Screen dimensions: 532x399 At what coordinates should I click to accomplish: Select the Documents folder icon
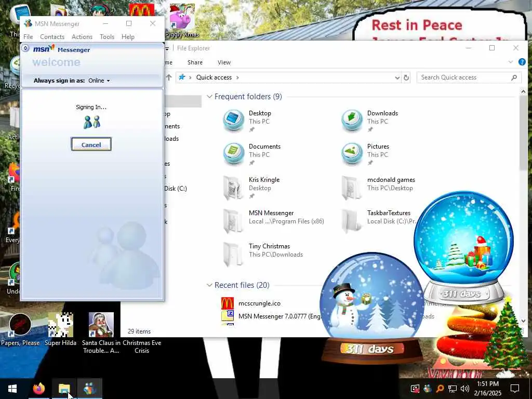point(233,154)
